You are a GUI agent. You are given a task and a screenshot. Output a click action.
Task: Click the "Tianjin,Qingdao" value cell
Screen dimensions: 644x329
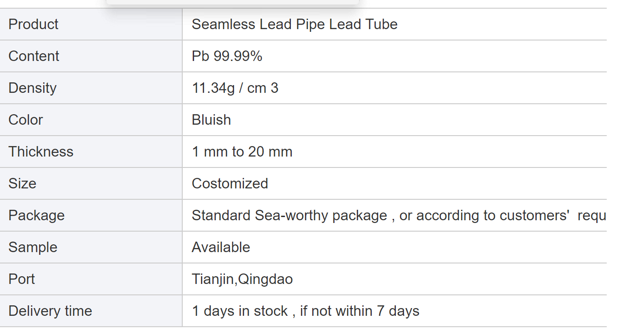tap(242, 279)
